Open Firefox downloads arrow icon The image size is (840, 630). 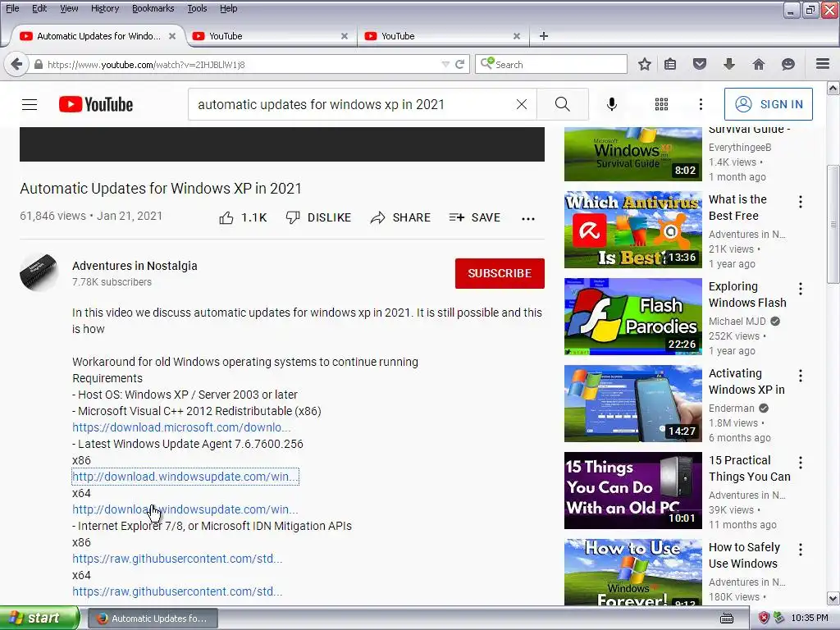[x=729, y=64]
